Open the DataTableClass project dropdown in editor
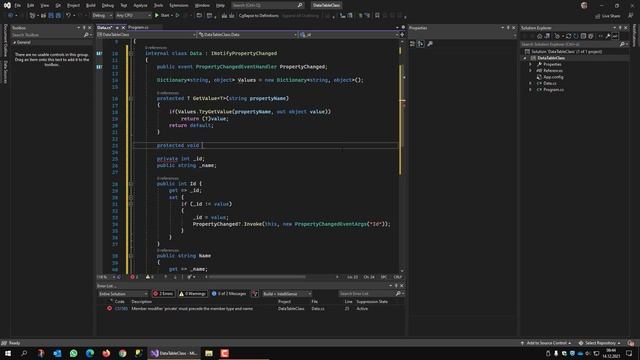 (x=147, y=35)
